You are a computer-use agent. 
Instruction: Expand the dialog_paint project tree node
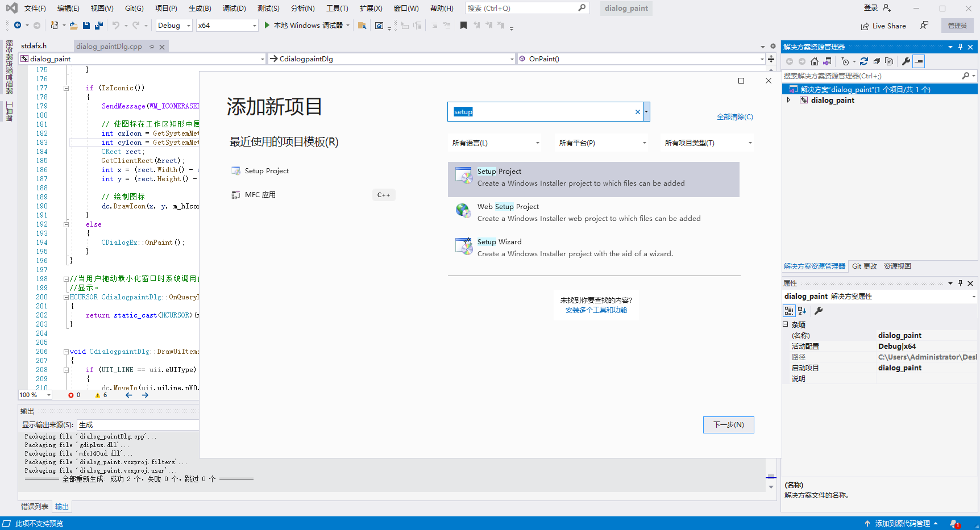(788, 100)
